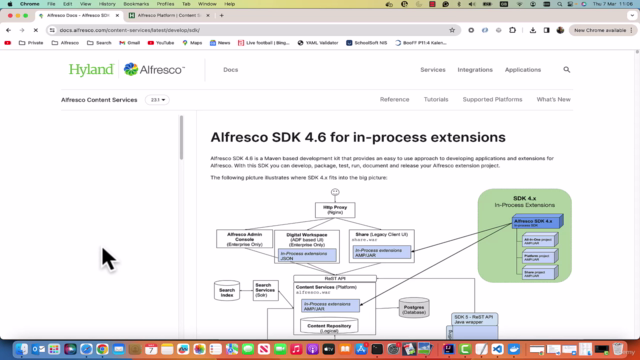
Task: Open a new tab with plus button
Action: point(222,16)
